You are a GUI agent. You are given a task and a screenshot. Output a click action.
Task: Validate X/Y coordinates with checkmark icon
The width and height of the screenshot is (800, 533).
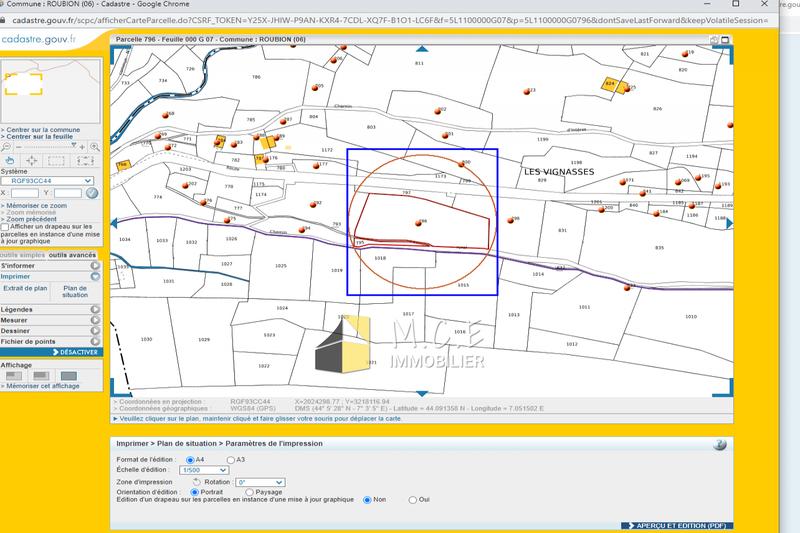[94, 193]
